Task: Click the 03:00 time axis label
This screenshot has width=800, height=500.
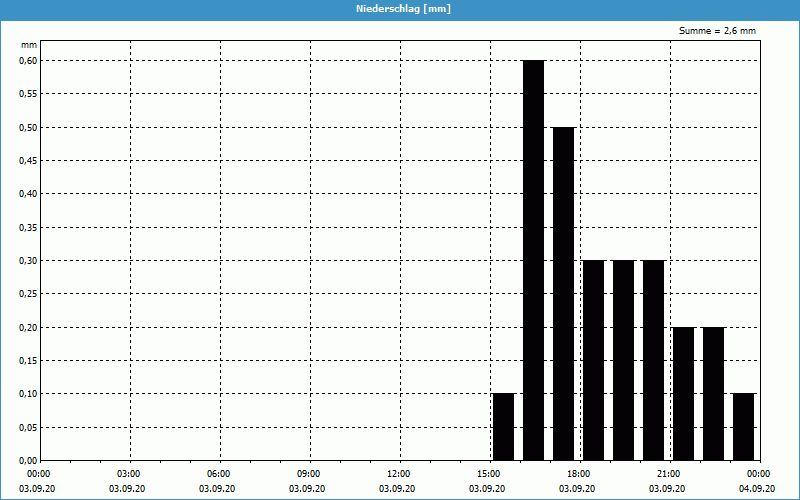Action: pos(131,474)
